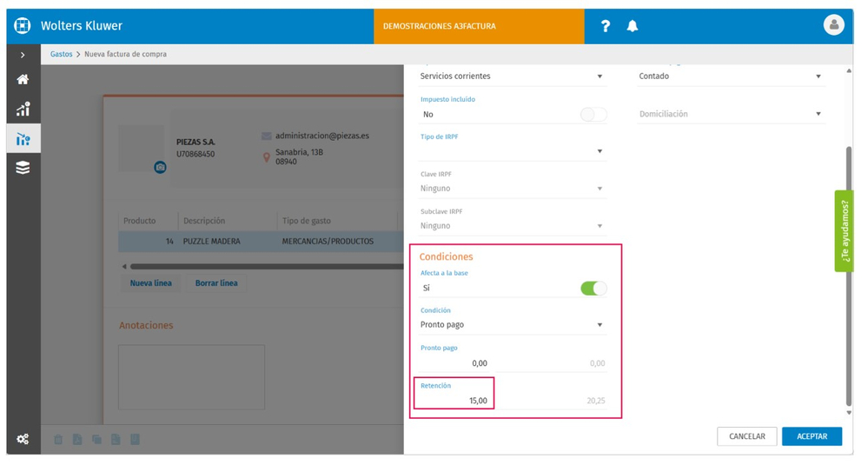The width and height of the screenshot is (868, 465).
Task: Open the expenses chart icon in sidebar
Action: coord(23,139)
